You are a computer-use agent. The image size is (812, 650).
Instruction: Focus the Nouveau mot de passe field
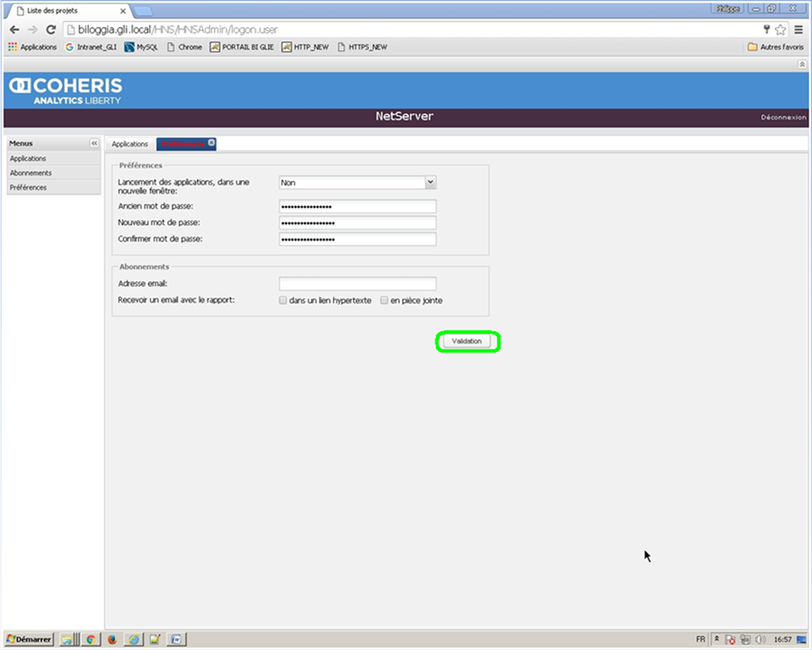[357, 223]
